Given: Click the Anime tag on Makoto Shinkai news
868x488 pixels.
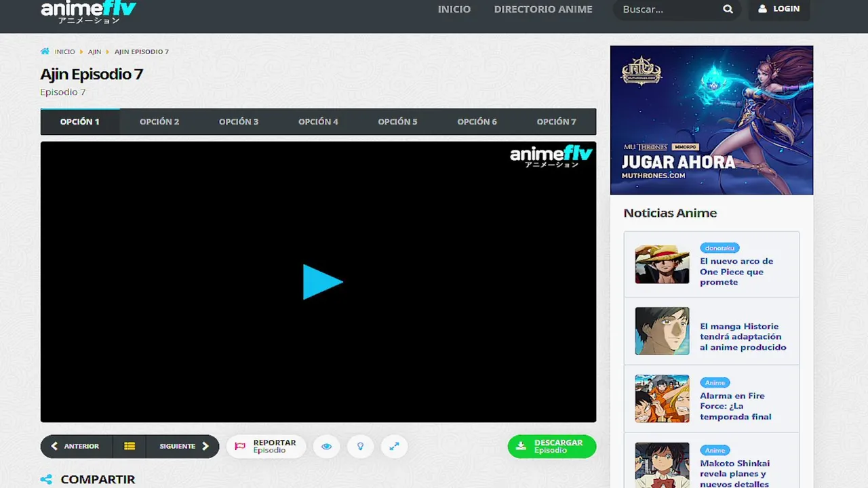Looking at the screenshot, I should (x=715, y=450).
